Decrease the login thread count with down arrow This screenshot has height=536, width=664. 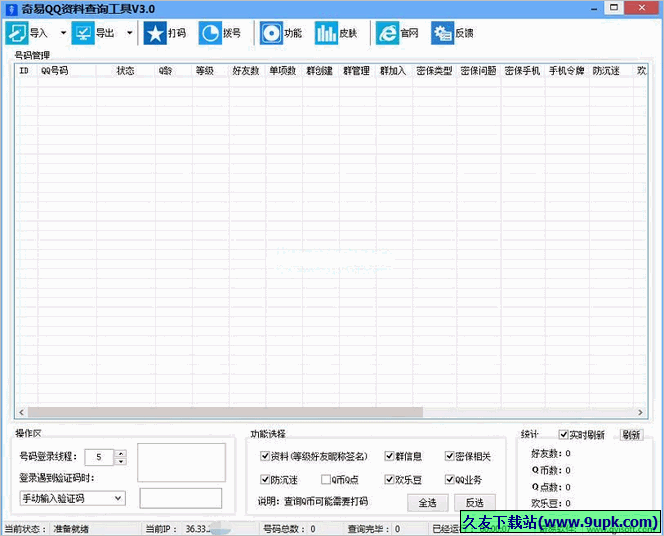coord(121,461)
